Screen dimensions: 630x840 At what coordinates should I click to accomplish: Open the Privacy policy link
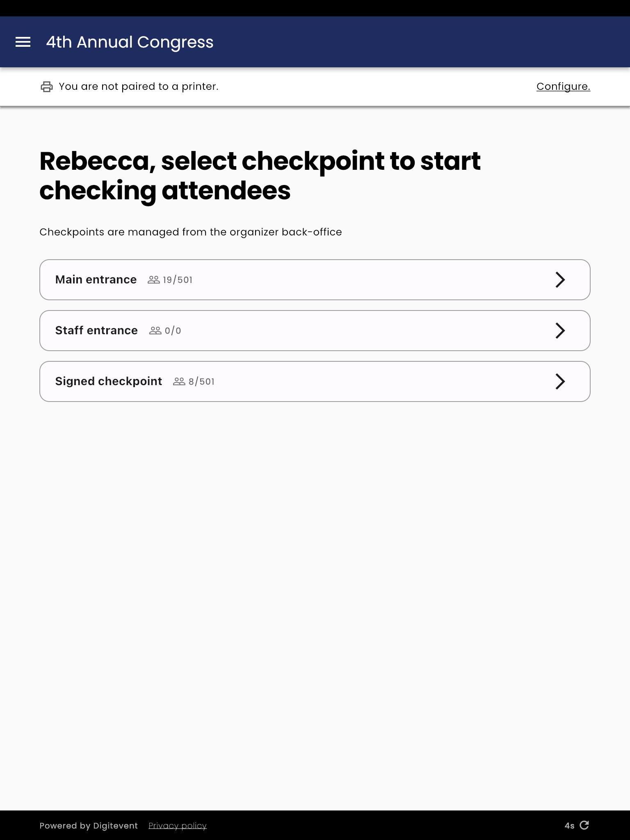coord(178,826)
